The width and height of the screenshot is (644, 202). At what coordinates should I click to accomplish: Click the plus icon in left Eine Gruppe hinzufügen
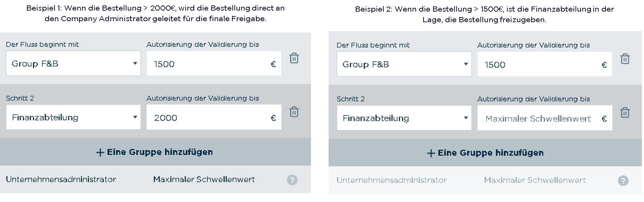(x=100, y=153)
